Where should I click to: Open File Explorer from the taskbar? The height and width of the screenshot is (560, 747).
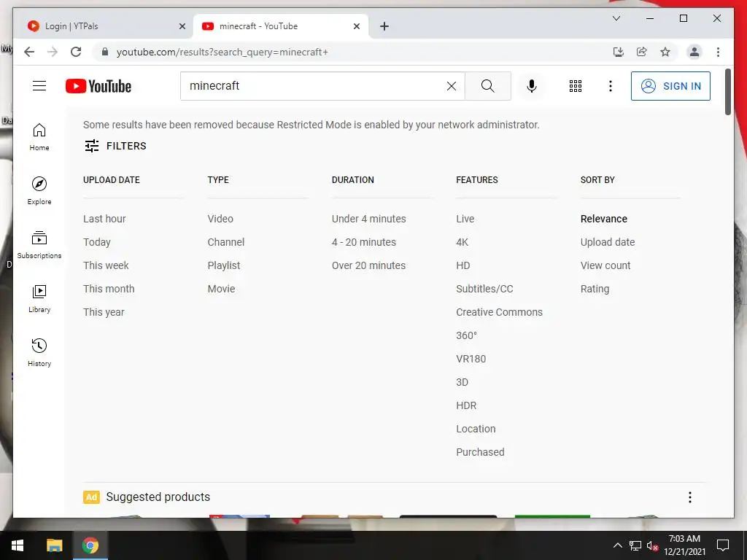54,545
